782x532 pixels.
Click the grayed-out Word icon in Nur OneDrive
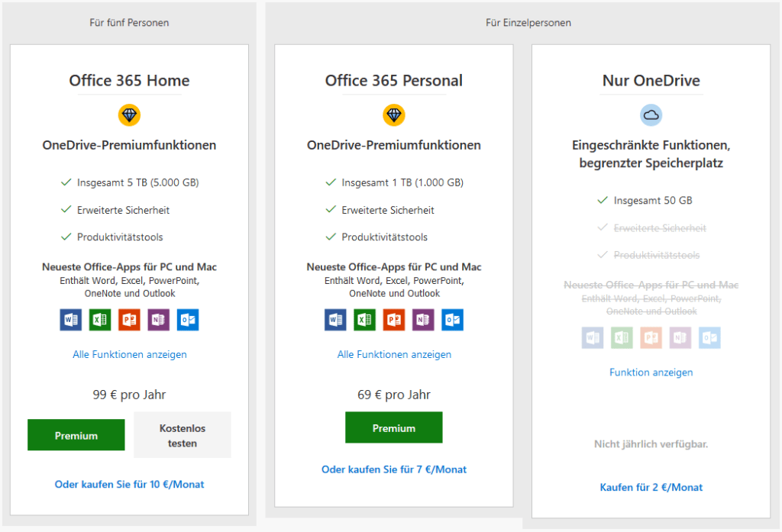pos(592,337)
